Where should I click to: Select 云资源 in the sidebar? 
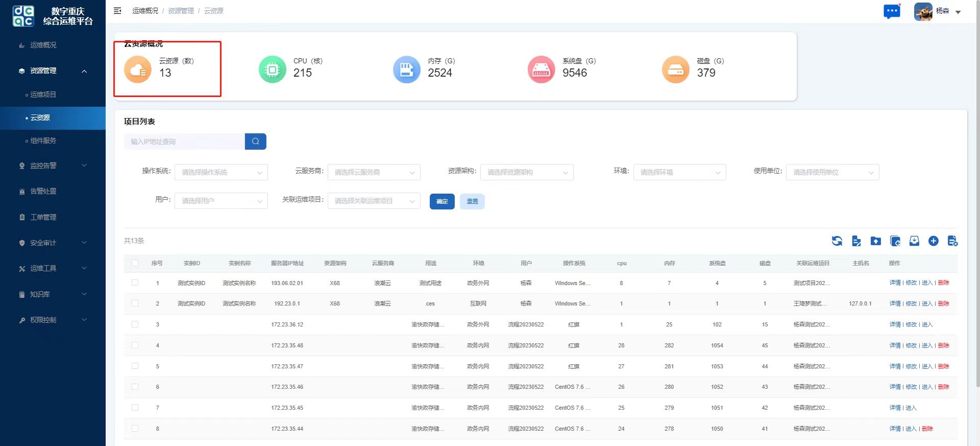point(53,118)
